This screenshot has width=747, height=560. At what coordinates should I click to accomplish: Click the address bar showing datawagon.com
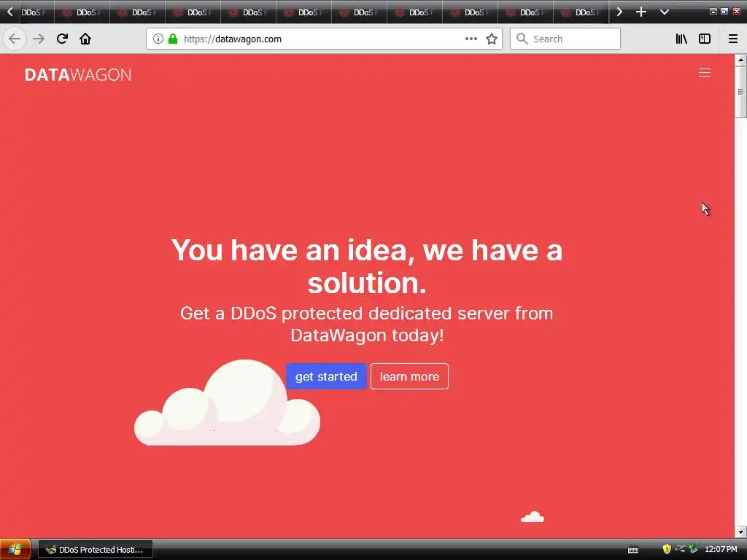324,39
